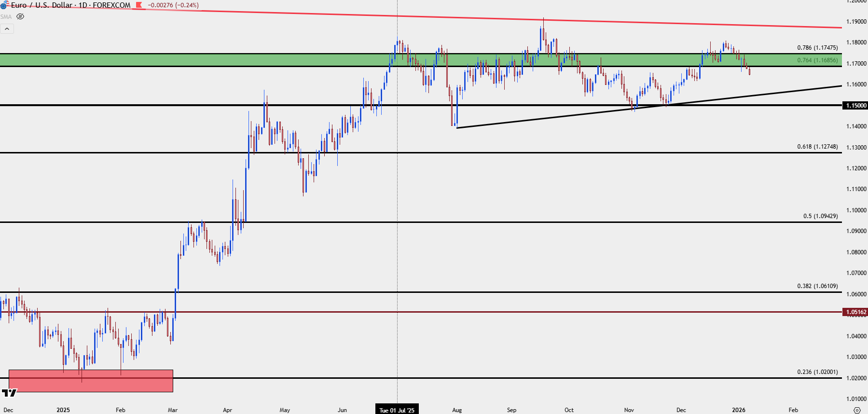Click the 1.05162 price label tag
This screenshot has width=868, height=414.
coord(855,312)
